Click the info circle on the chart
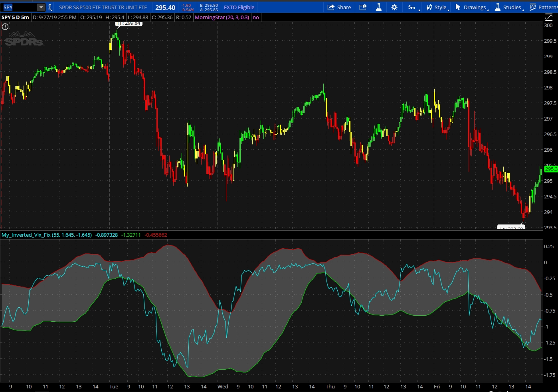This screenshot has width=558, height=392. pyautogui.click(x=5, y=26)
